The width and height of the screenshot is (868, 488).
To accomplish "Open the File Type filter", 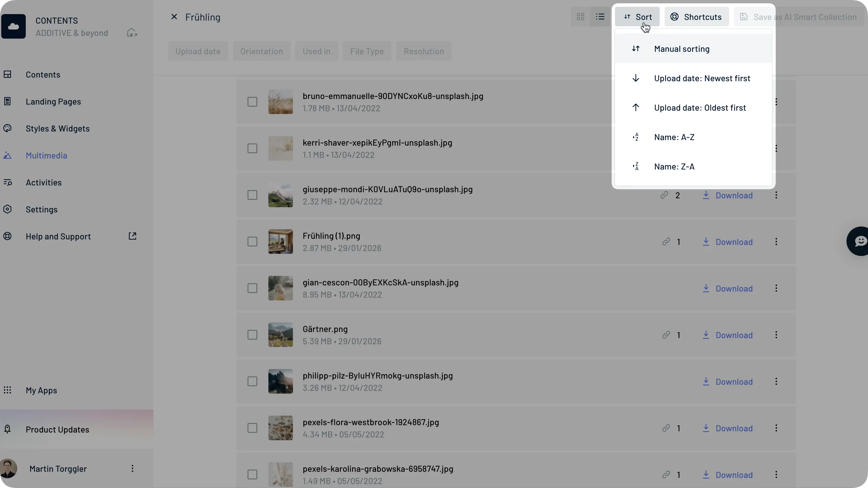I will click(x=367, y=51).
